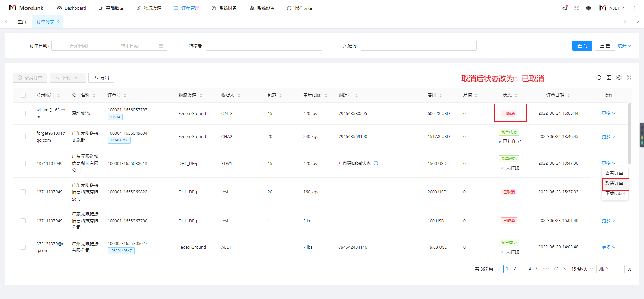Image resolution: width=644 pixels, height=299 pixels.
Task: Click the globe language icon
Action: click(x=588, y=8)
